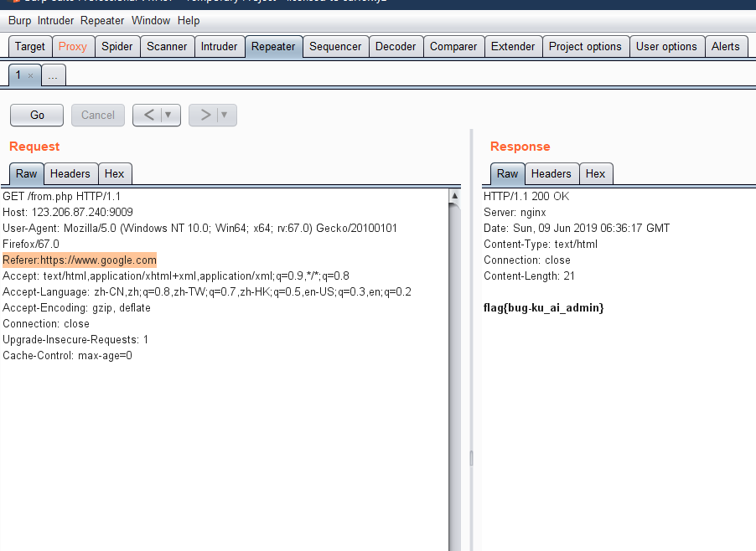Add new Repeater tab via the ... tab
Image resolution: width=756 pixels, height=551 pixels.
(x=53, y=75)
